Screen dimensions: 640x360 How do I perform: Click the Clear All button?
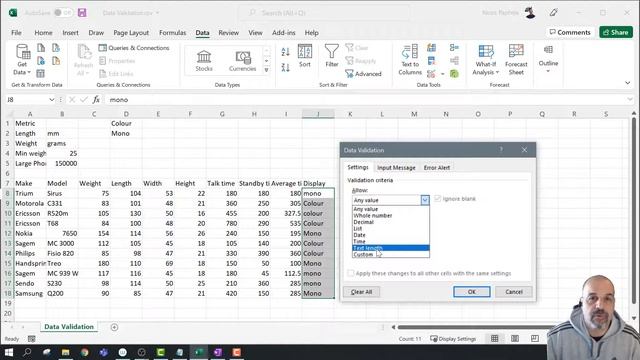tap(361, 292)
